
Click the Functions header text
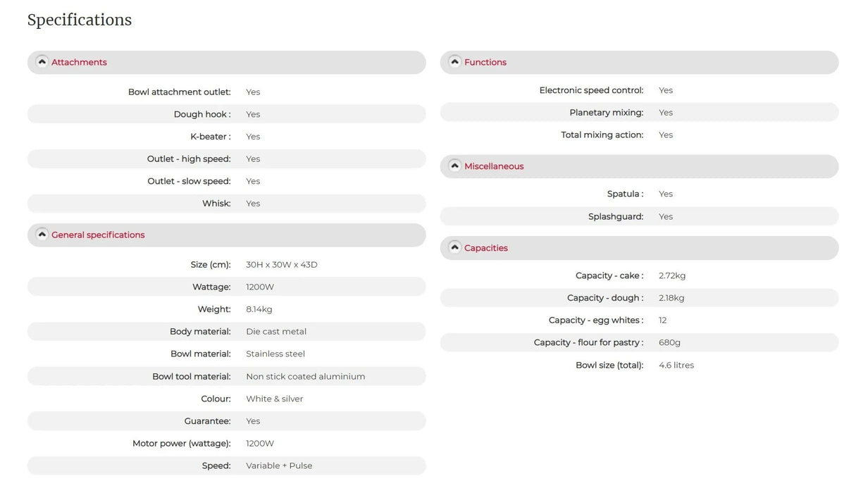485,62
